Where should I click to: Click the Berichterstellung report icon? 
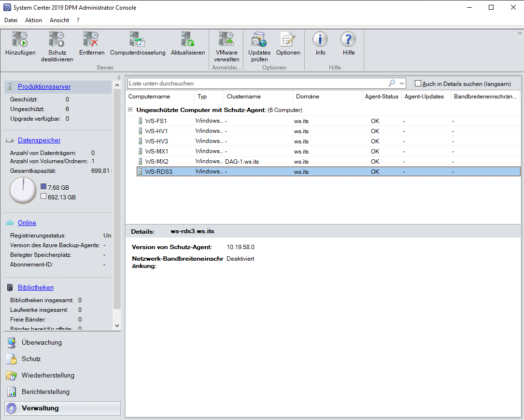pos(12,392)
